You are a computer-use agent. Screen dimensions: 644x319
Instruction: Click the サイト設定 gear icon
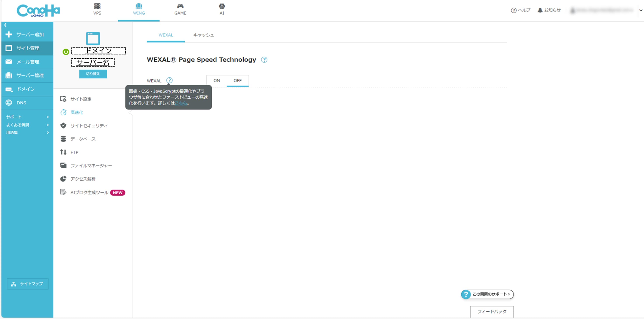pyautogui.click(x=63, y=99)
